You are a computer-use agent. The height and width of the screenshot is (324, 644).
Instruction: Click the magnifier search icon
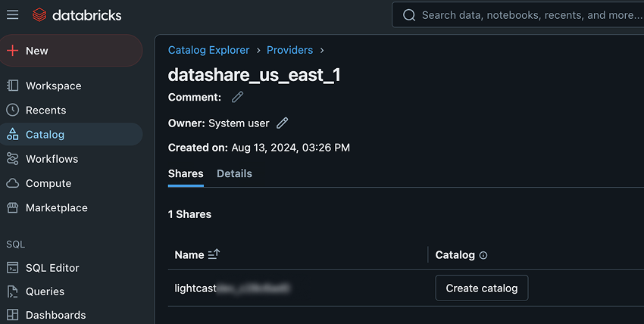pos(409,15)
